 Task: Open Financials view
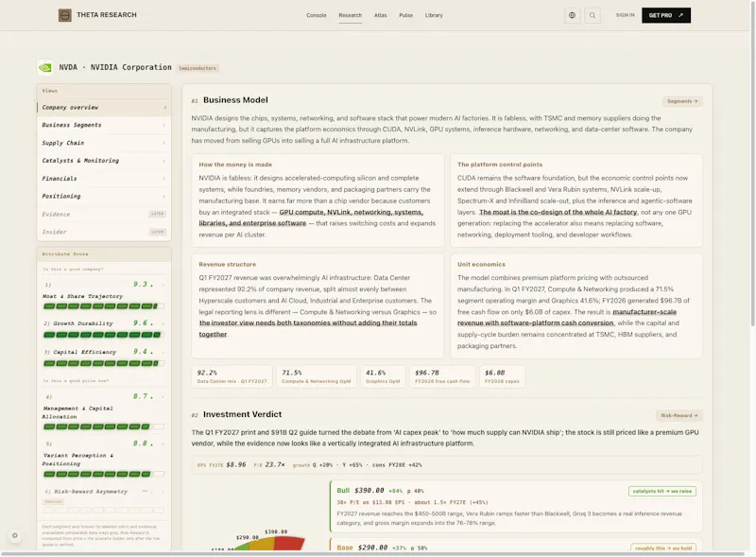coord(104,179)
